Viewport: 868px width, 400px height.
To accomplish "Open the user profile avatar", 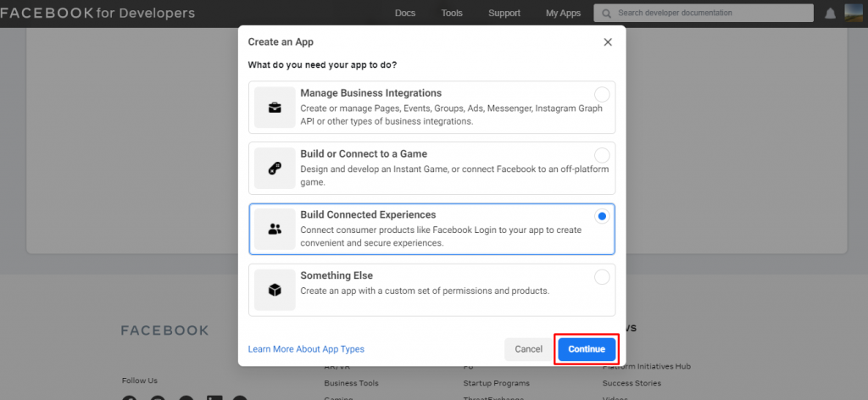I will click(x=854, y=14).
